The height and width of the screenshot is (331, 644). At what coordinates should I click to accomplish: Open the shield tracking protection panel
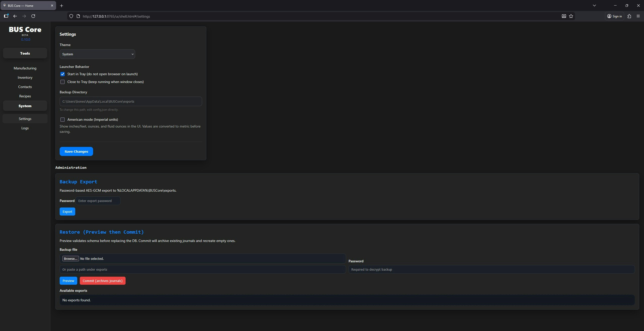click(71, 16)
